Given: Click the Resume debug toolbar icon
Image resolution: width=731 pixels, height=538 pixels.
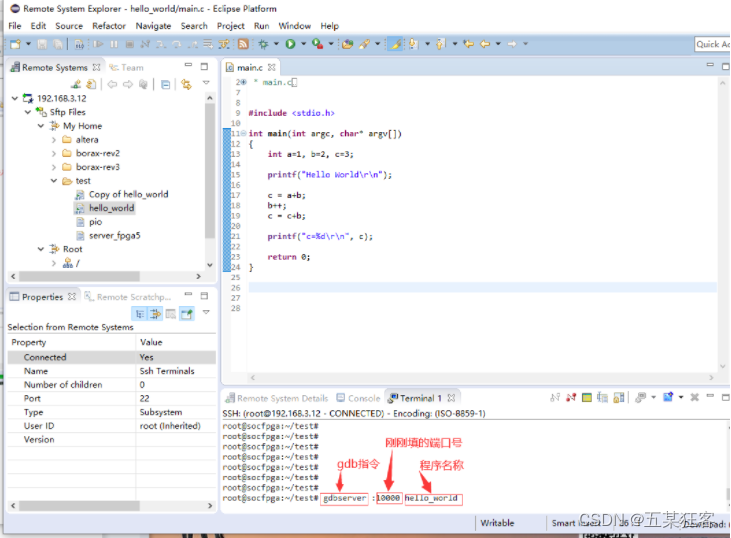Looking at the screenshot, I should click(x=98, y=44).
